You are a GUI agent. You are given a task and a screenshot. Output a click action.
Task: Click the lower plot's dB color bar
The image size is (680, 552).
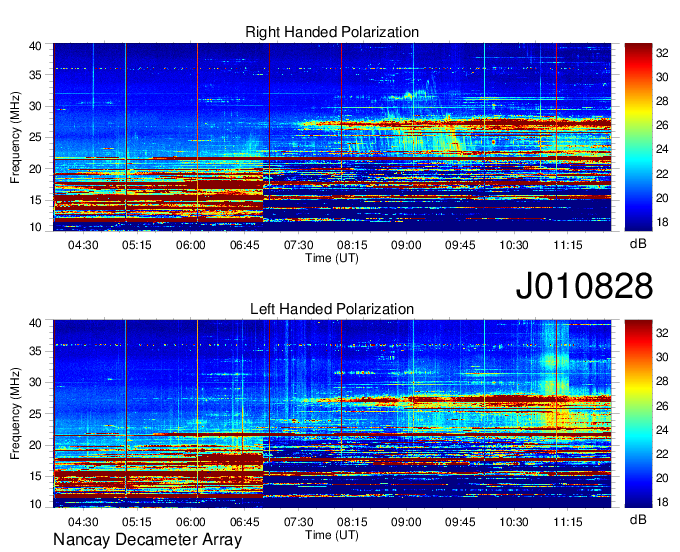pos(638,414)
